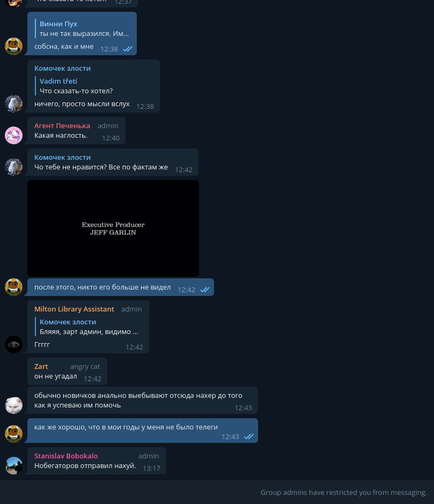Click read checkmarks on 'как же хорошо' message
Image resolution: width=434 pixels, height=504 pixels.
[x=249, y=436]
